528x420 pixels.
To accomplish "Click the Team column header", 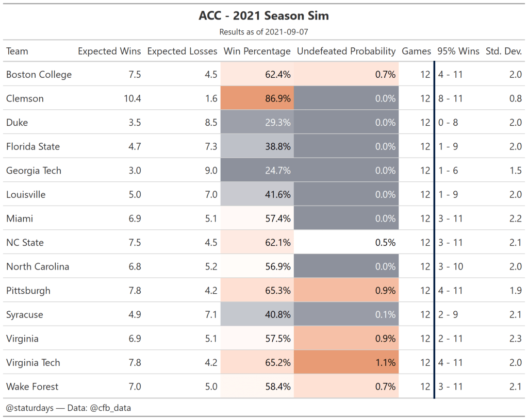I will (x=18, y=51).
